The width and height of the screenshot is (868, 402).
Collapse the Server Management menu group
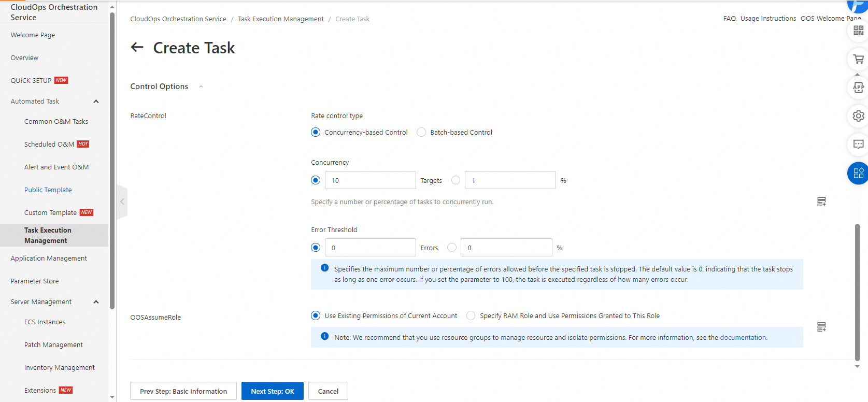(96, 302)
